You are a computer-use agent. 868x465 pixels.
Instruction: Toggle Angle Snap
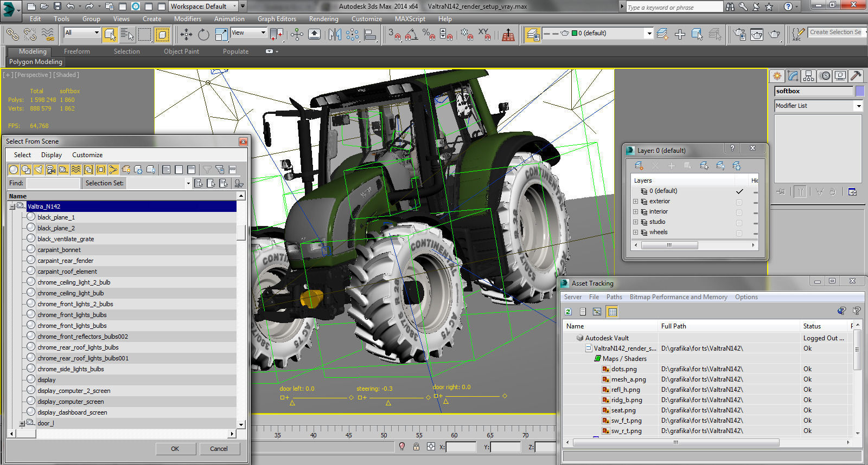(x=412, y=35)
